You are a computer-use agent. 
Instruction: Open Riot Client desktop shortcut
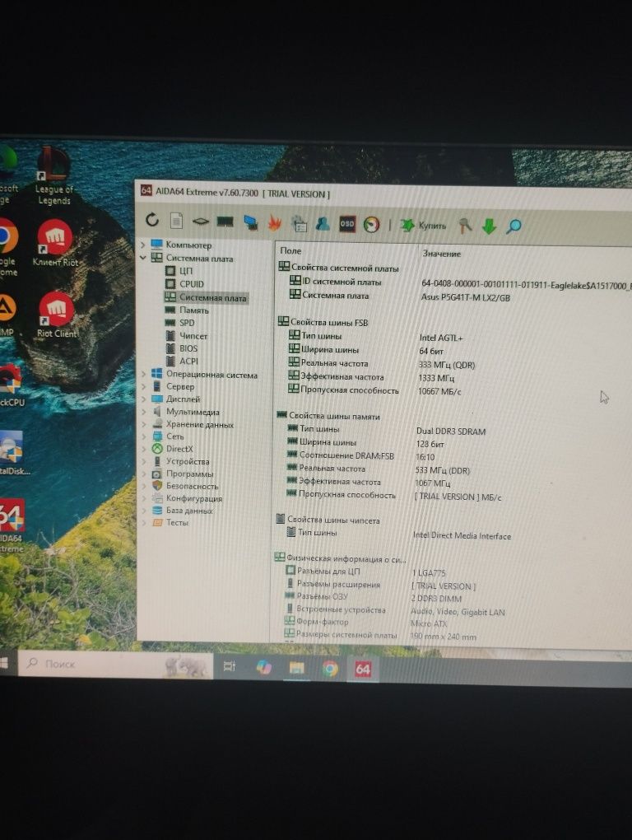(x=57, y=315)
